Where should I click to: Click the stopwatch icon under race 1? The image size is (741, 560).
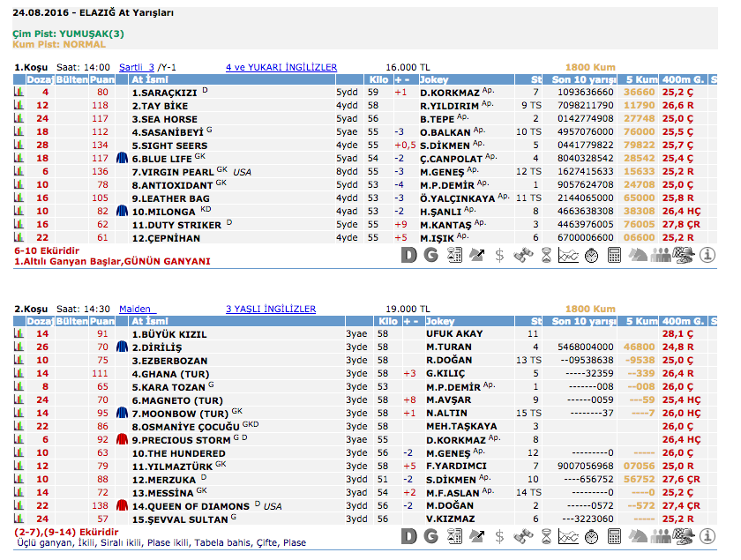pos(592,256)
